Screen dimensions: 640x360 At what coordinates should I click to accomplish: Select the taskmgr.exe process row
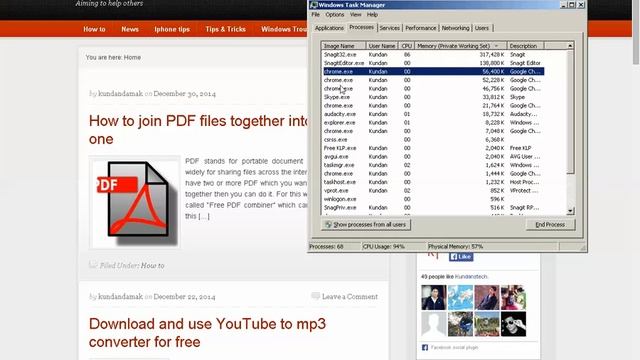[x=433, y=165]
